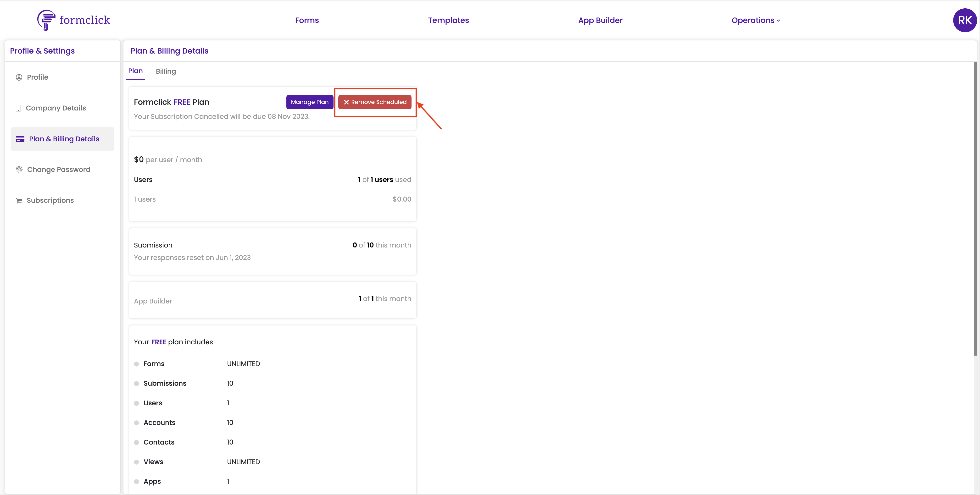Click the Profile person icon in sidebar
This screenshot has height=495, width=980.
tap(19, 77)
